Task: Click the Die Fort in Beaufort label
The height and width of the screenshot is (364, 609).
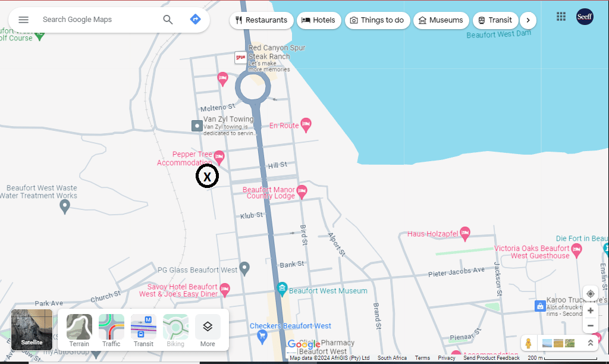Action: pyautogui.click(x=582, y=239)
